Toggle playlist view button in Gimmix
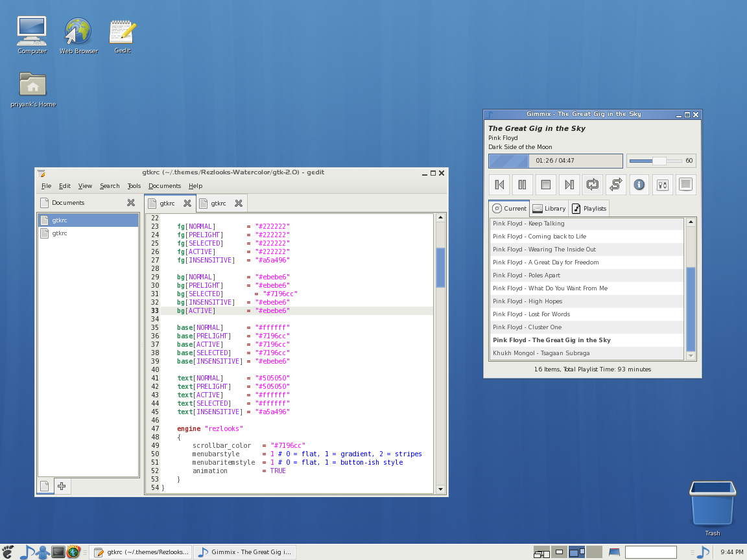The width and height of the screenshot is (747, 560). pos(685,185)
